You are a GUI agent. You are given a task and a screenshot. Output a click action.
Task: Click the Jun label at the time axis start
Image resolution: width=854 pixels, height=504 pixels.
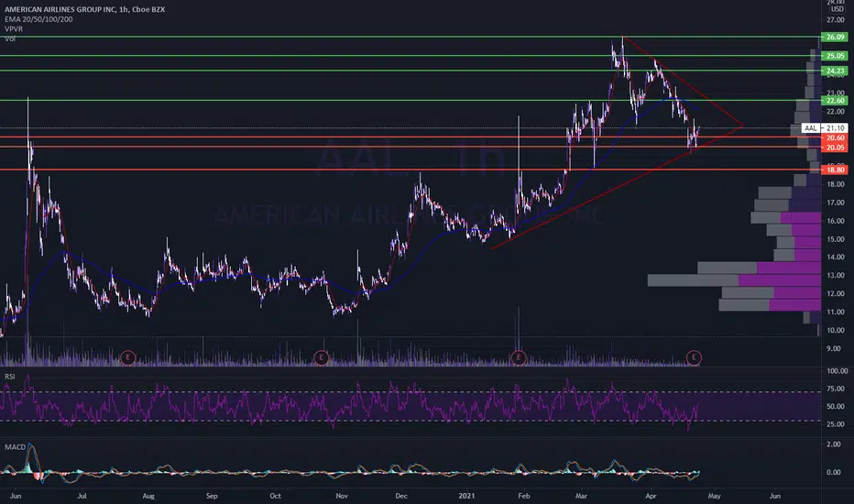(x=16, y=496)
